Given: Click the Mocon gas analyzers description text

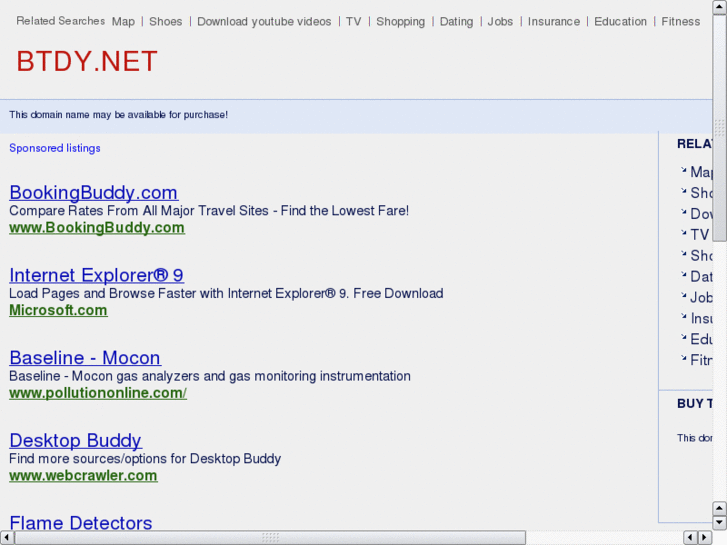Looking at the screenshot, I should click(x=210, y=376).
